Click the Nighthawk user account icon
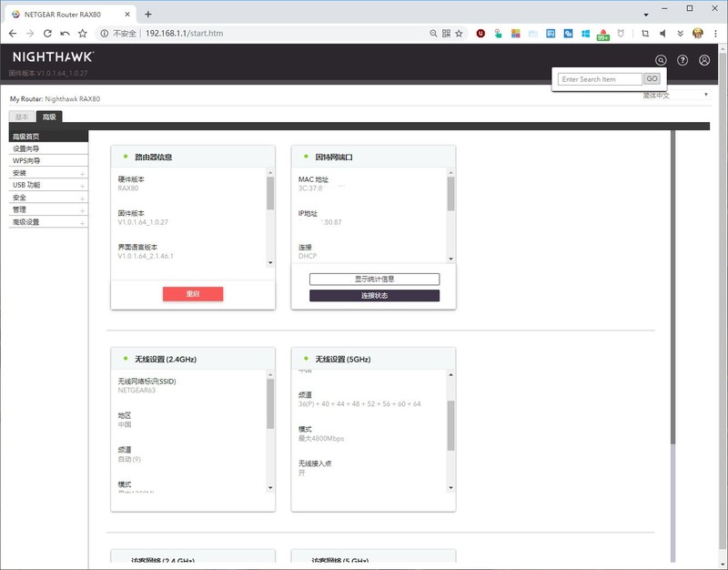This screenshot has width=728, height=570. 704,60
